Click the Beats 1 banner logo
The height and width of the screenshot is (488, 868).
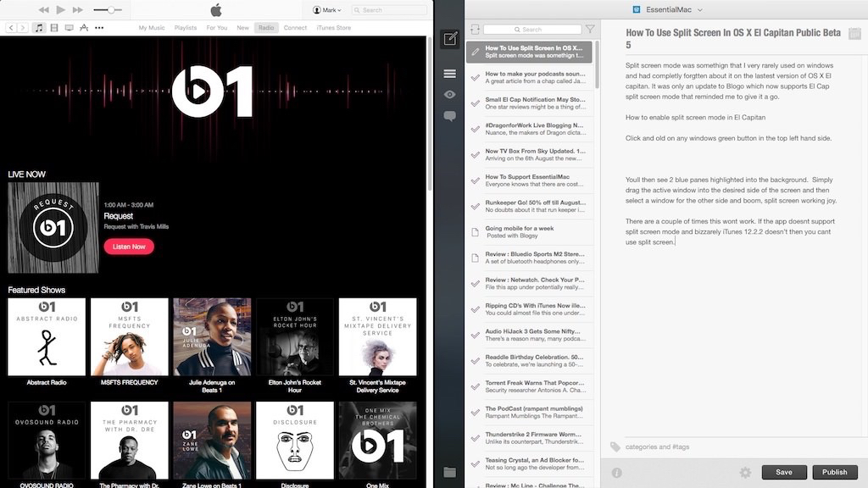click(212, 91)
